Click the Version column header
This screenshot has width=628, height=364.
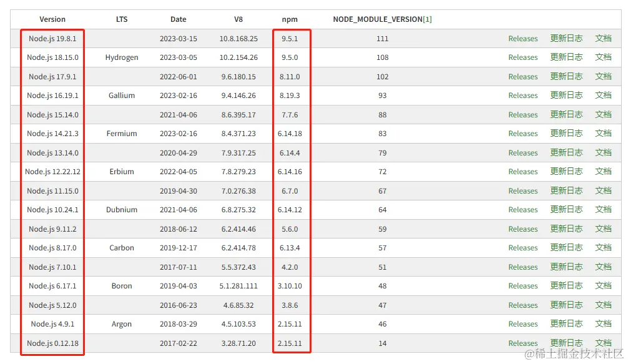point(52,19)
